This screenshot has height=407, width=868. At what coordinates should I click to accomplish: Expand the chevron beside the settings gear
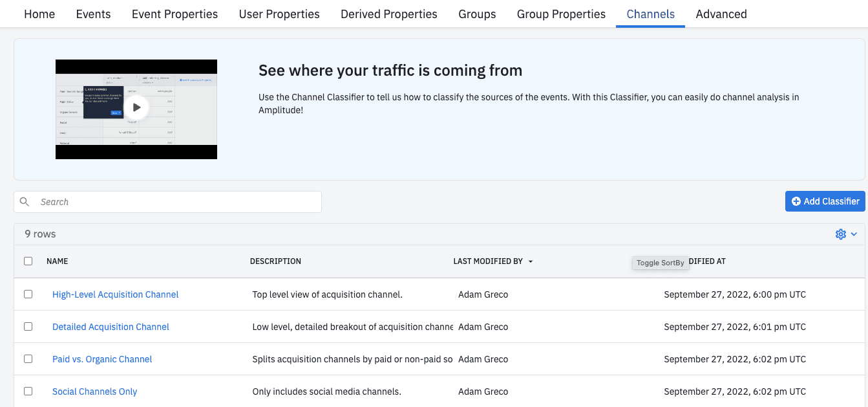[854, 234]
